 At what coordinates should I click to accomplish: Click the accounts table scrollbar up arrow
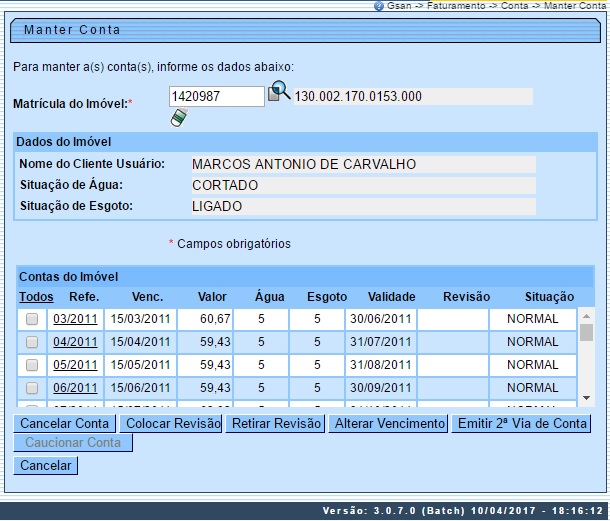586,315
